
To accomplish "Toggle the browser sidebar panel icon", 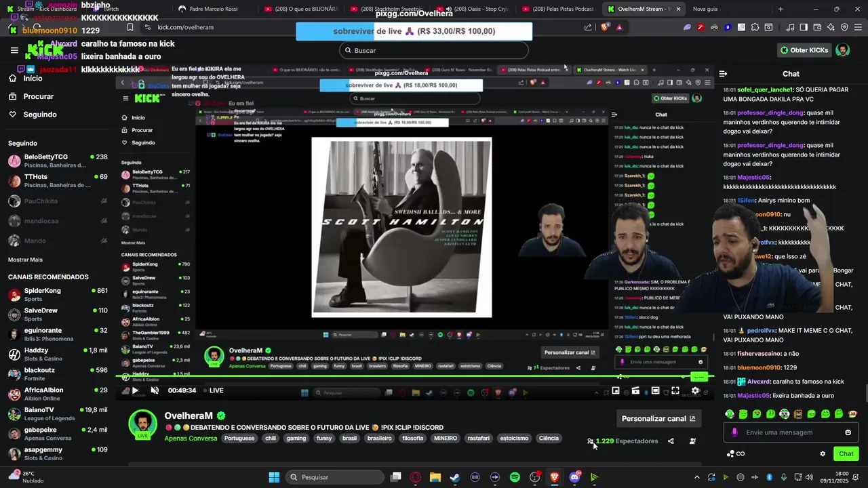I will pyautogui.click(x=804, y=27).
